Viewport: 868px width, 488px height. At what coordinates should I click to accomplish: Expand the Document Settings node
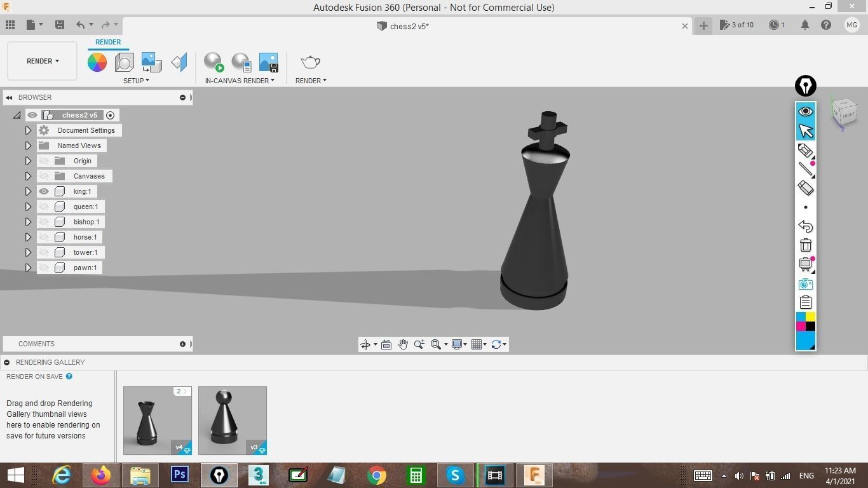coord(28,130)
